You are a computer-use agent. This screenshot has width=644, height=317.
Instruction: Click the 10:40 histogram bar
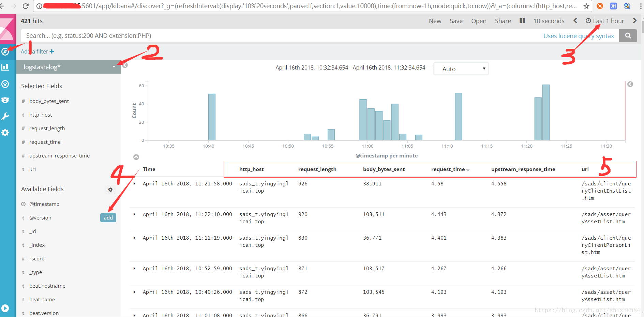pyautogui.click(x=212, y=117)
